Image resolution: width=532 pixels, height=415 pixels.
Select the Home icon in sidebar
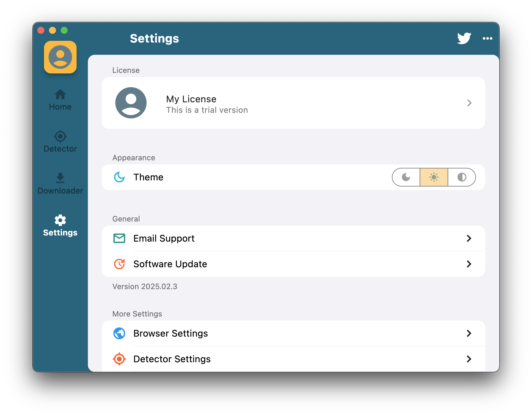coord(60,93)
